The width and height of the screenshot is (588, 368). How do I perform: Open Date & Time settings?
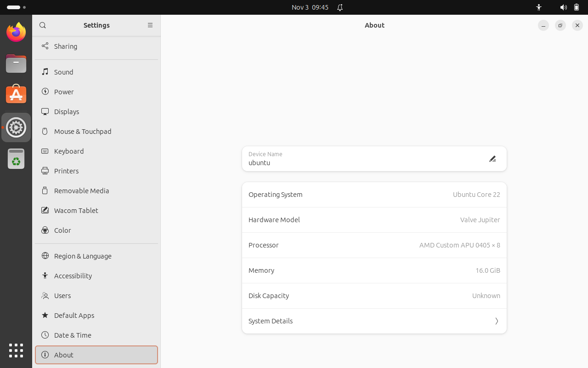coord(96,335)
